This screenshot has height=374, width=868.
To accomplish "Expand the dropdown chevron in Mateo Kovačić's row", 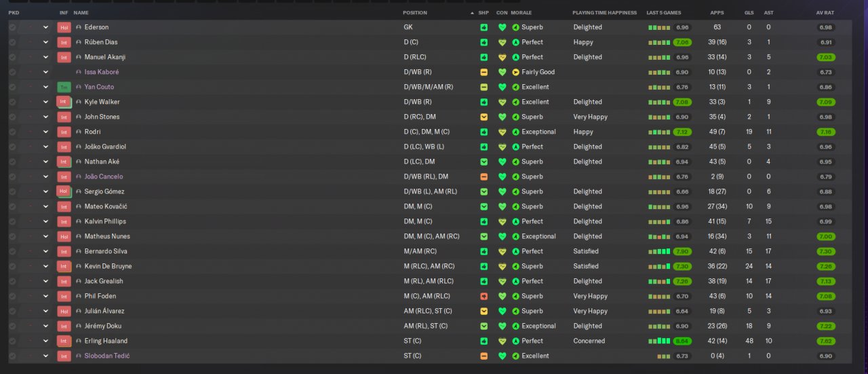I will [46, 206].
